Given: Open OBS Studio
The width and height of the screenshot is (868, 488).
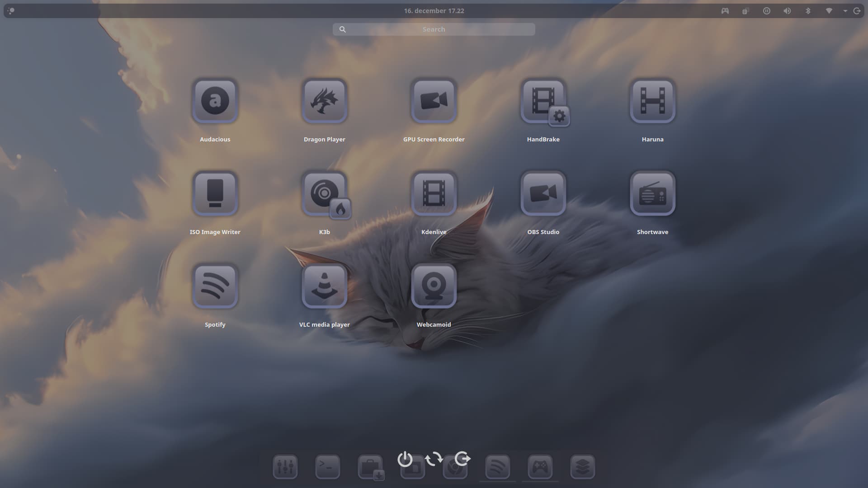Looking at the screenshot, I should coord(543,193).
